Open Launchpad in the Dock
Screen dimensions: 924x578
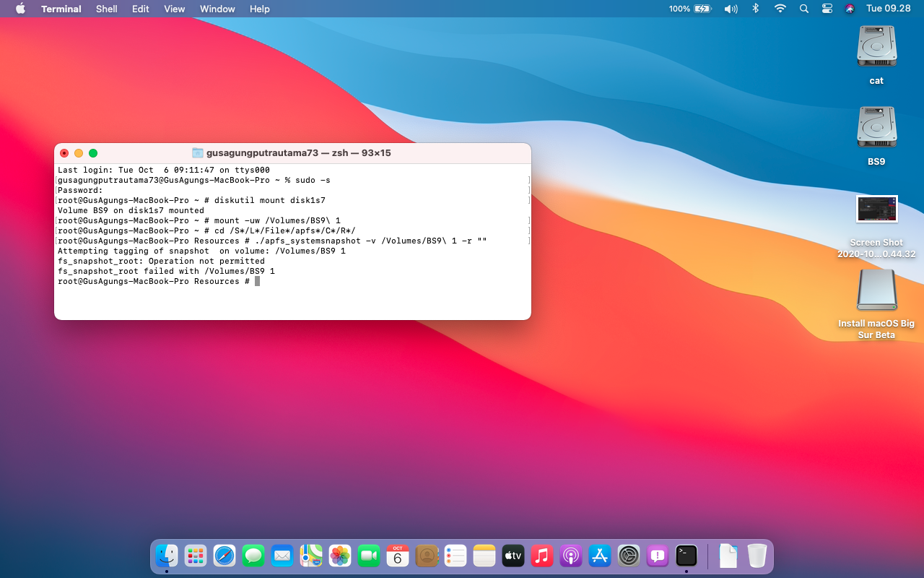click(196, 556)
